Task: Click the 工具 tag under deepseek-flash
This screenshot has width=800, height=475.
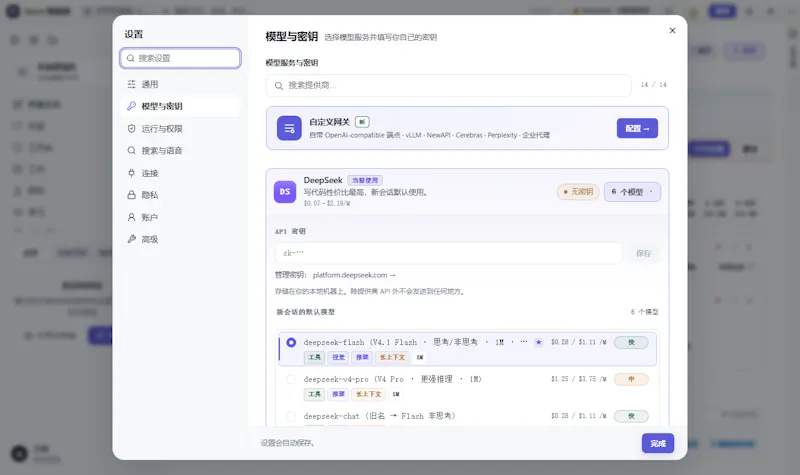Action: (x=314, y=357)
